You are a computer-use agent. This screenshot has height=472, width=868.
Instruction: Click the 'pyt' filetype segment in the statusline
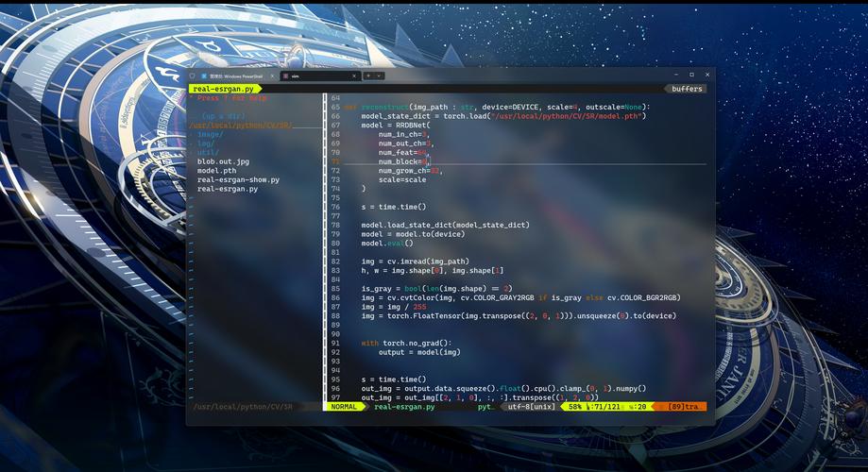(x=485, y=407)
